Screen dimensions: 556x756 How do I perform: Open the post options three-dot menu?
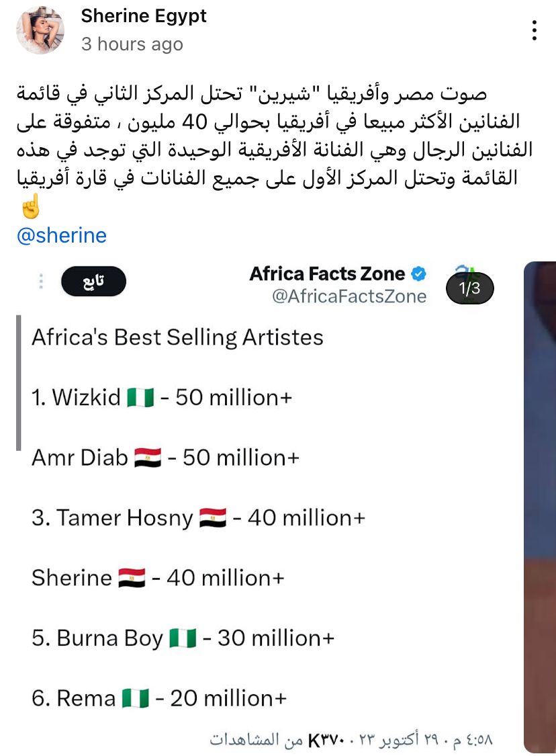(x=534, y=30)
